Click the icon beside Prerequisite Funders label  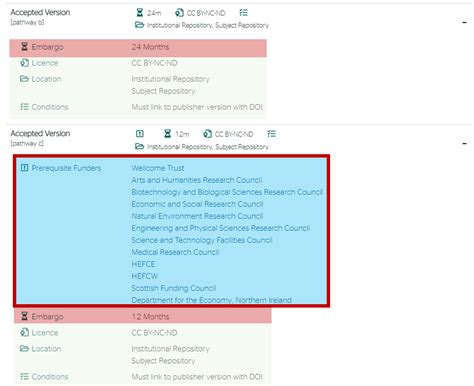[24, 168]
